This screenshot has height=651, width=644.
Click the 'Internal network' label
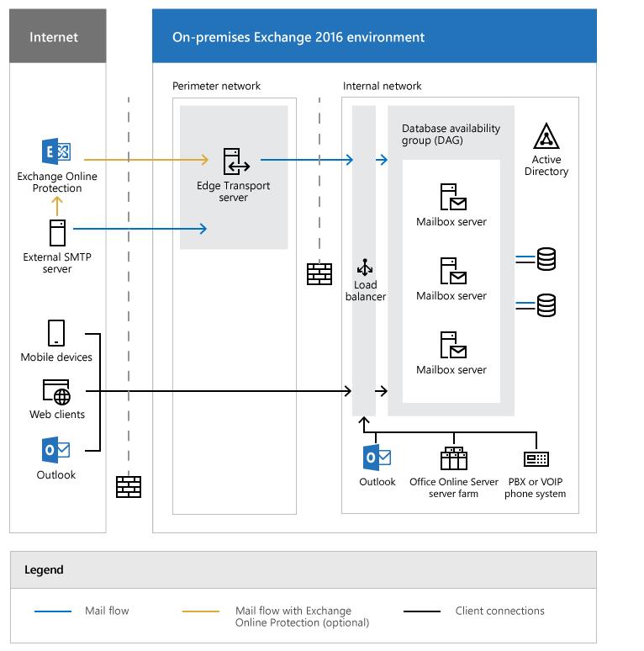[x=382, y=86]
